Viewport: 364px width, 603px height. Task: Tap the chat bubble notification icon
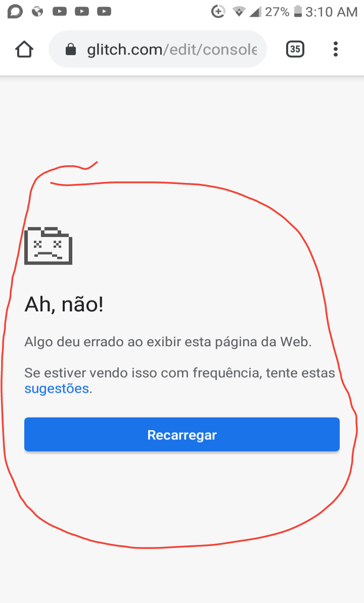click(15, 12)
